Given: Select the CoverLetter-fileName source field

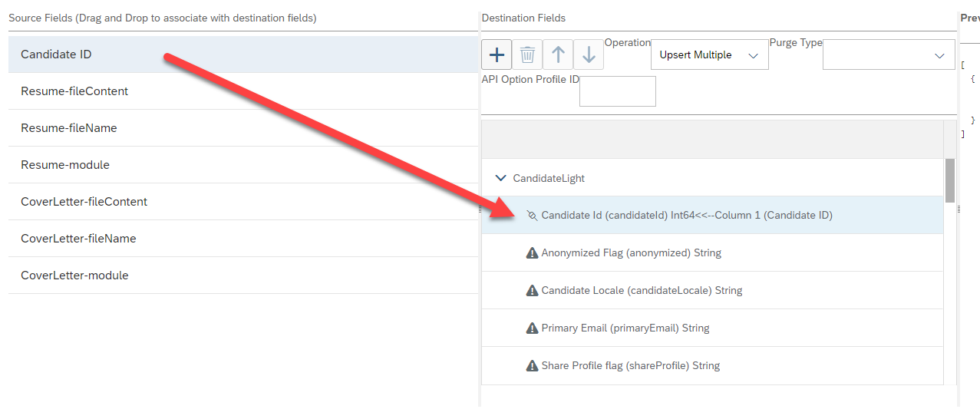Looking at the screenshot, I should [x=243, y=239].
